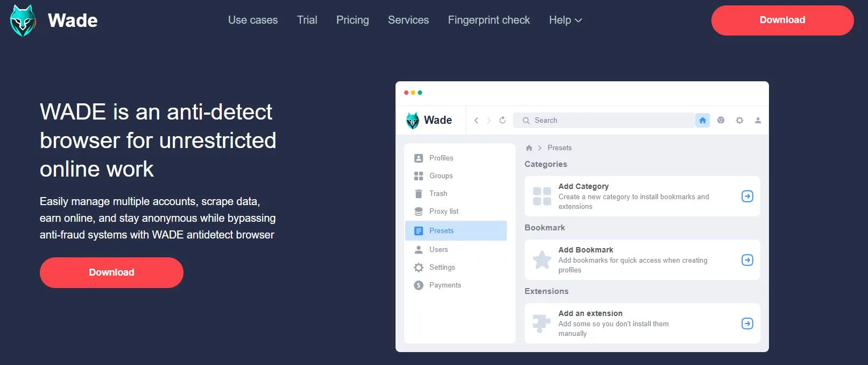
Task: Go to the Fingerprint check page
Action: 489,20
